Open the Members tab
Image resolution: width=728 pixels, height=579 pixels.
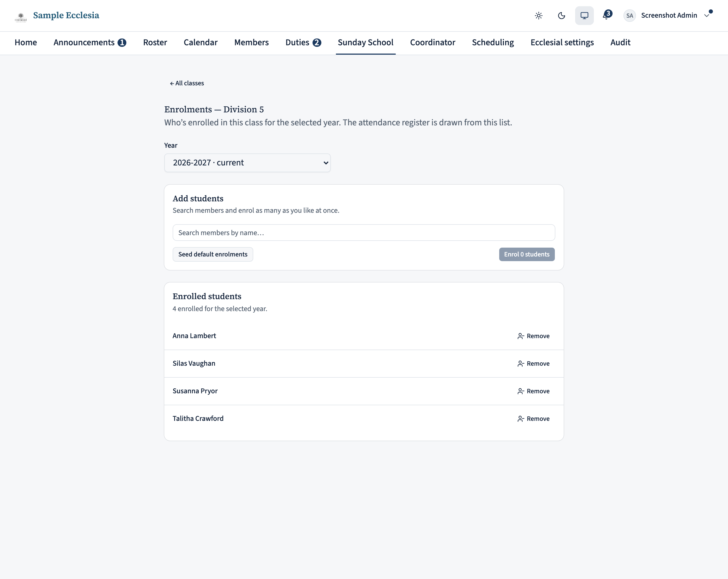click(252, 43)
